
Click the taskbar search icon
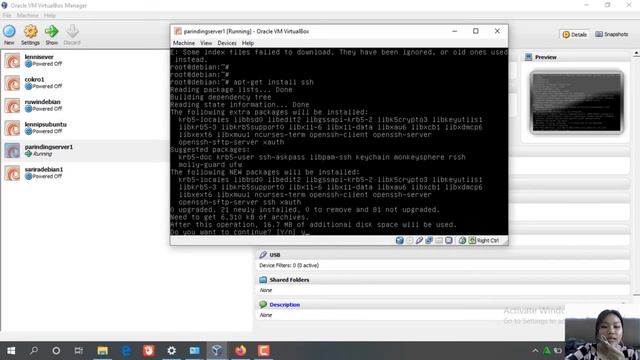[34, 351]
